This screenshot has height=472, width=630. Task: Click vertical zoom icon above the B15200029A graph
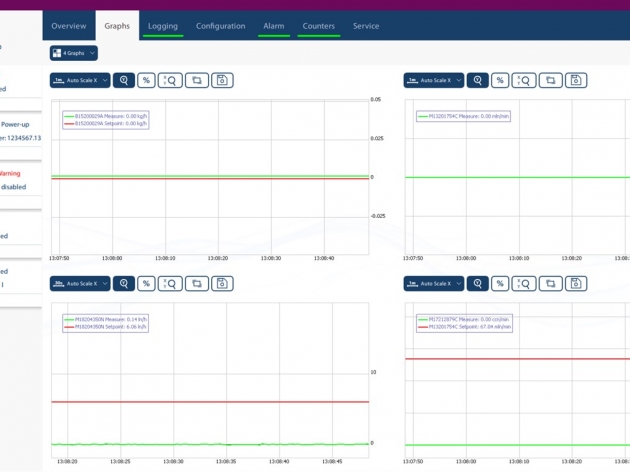pyautogui.click(x=171, y=80)
